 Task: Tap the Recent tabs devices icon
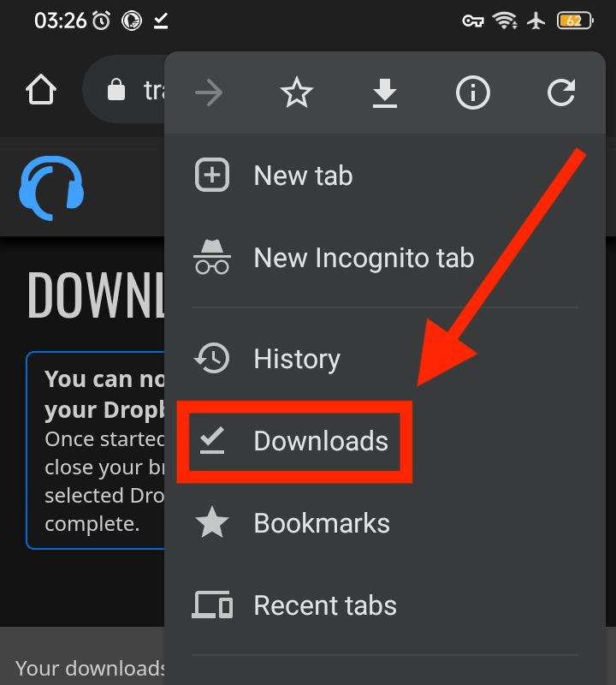pyautogui.click(x=212, y=605)
